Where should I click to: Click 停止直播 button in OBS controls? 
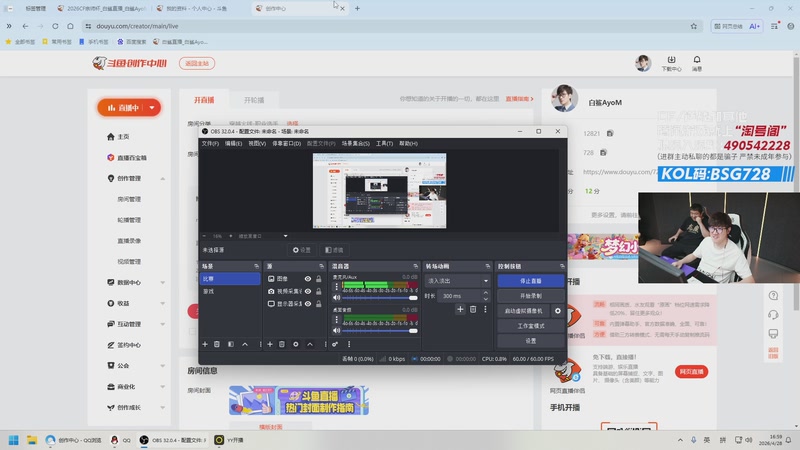coord(531,281)
